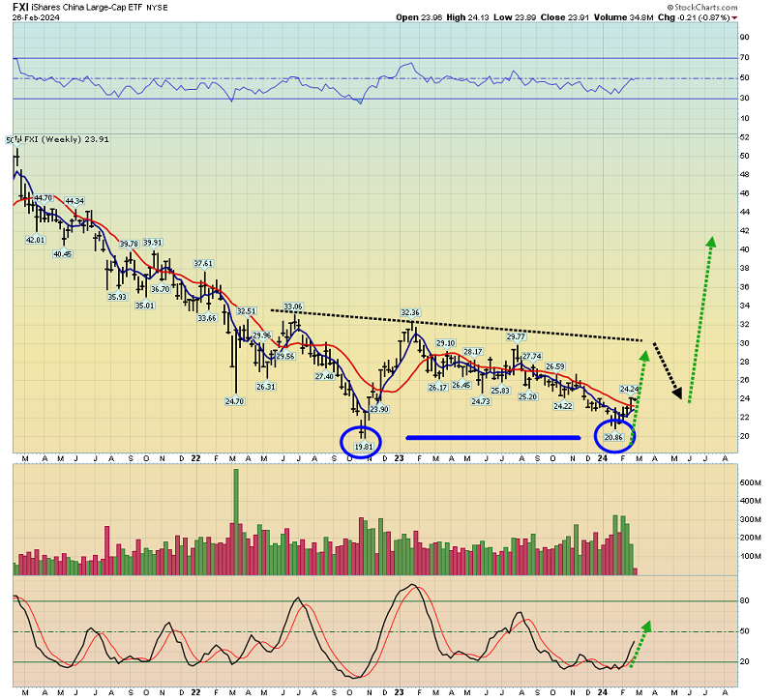Viewport: 774px width, 700px height.
Task: Click the 26-Feb-2024 date label
Action: coord(36,17)
